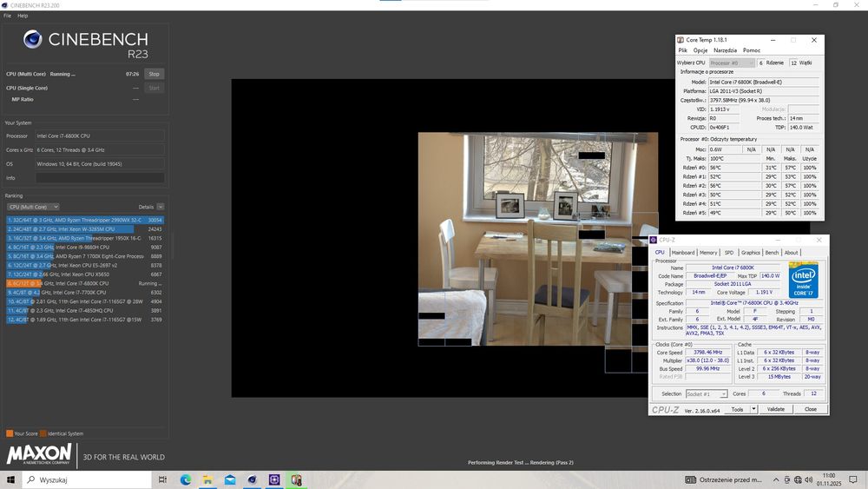868x489 pixels.
Task: Select the i7-1165G7 @15W ranking row
Action: click(85, 320)
